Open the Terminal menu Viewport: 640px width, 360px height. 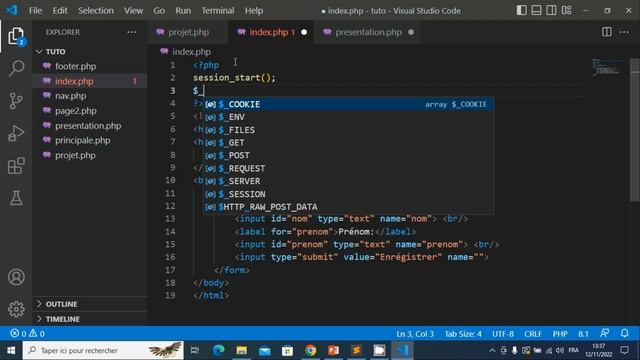[x=218, y=11]
